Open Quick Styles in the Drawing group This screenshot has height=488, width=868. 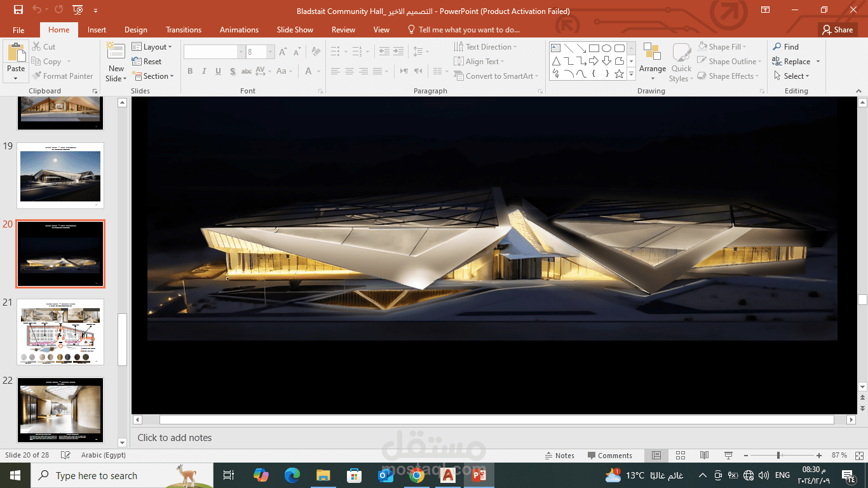tap(681, 61)
